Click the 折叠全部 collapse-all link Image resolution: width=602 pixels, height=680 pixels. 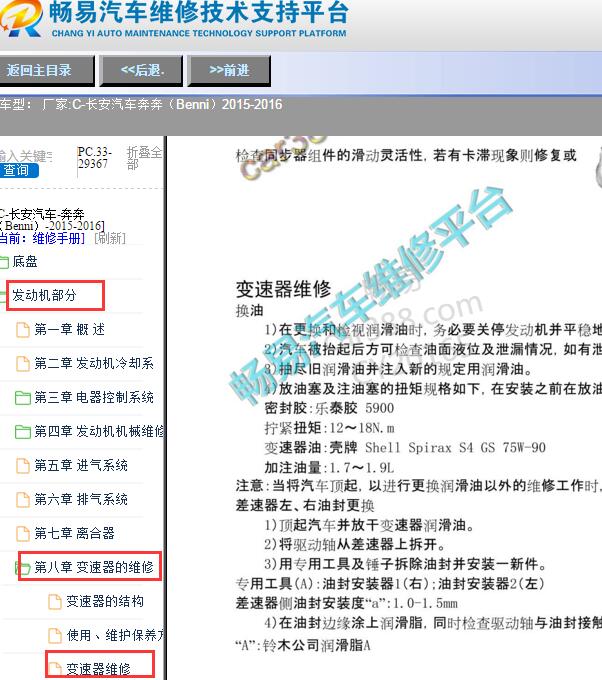(144, 158)
